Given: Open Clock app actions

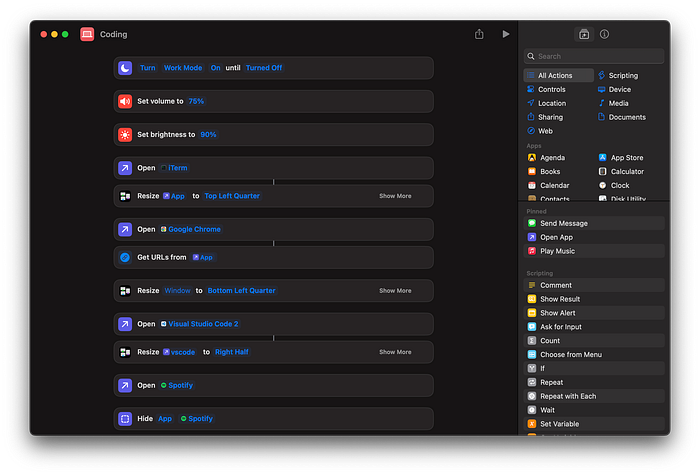Looking at the screenshot, I should (x=614, y=185).
